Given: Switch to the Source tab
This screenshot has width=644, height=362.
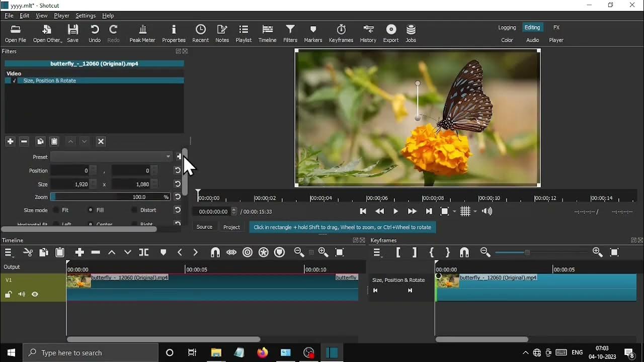Looking at the screenshot, I should click(204, 227).
